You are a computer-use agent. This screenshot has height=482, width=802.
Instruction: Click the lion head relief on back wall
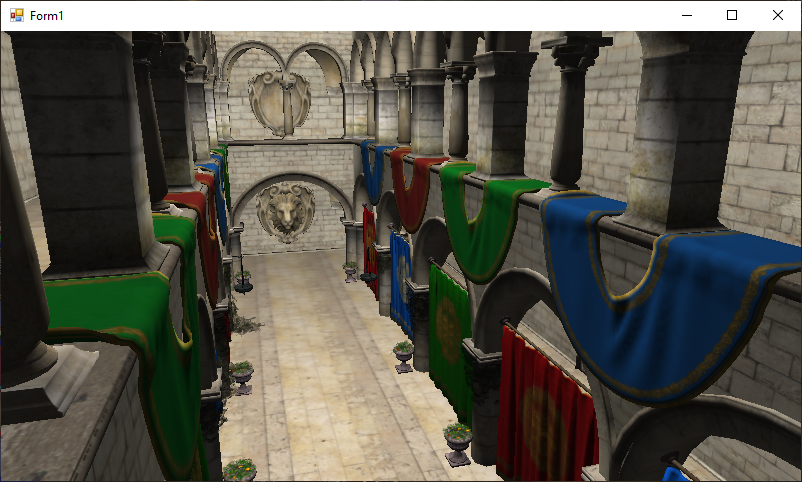[286, 211]
